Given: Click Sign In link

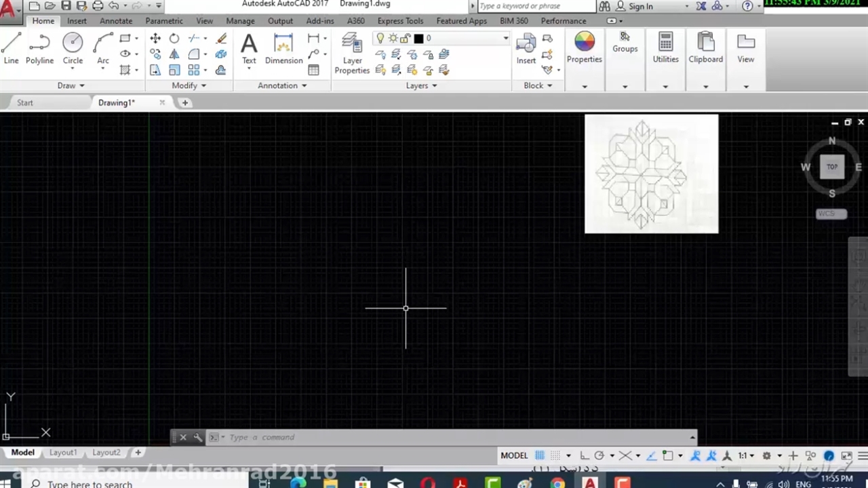Looking at the screenshot, I should click(640, 6).
